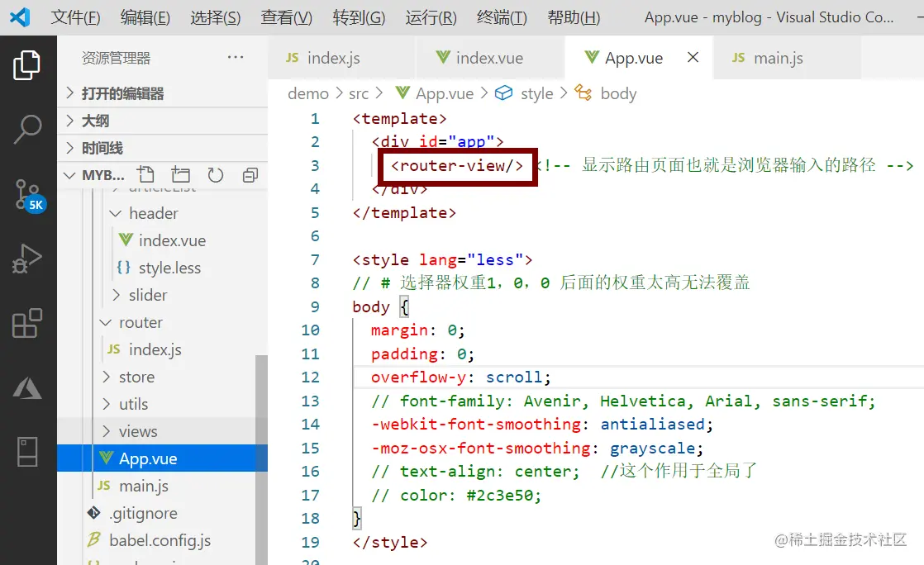The width and height of the screenshot is (924, 565).
Task: Switch to the main.js editor tab
Action: [x=787, y=58]
